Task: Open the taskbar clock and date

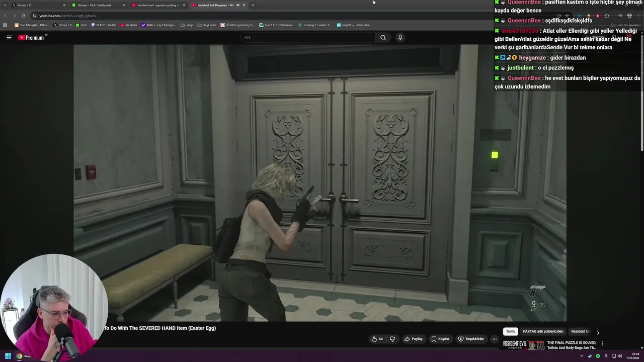Action: (632, 356)
